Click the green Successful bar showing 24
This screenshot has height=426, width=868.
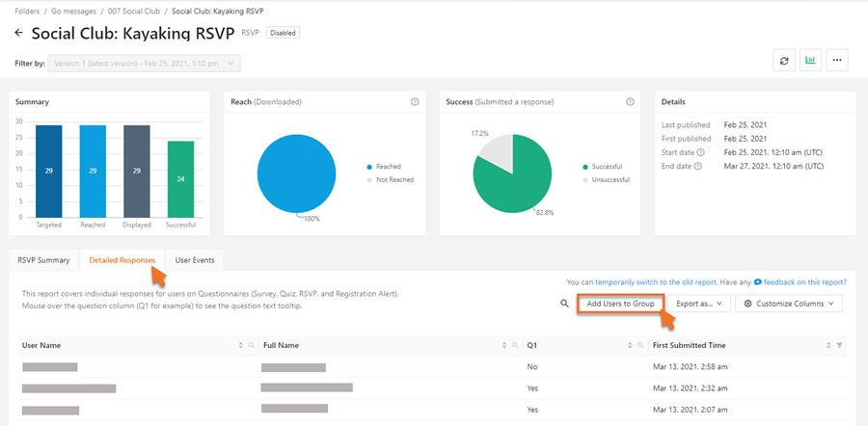coord(180,179)
